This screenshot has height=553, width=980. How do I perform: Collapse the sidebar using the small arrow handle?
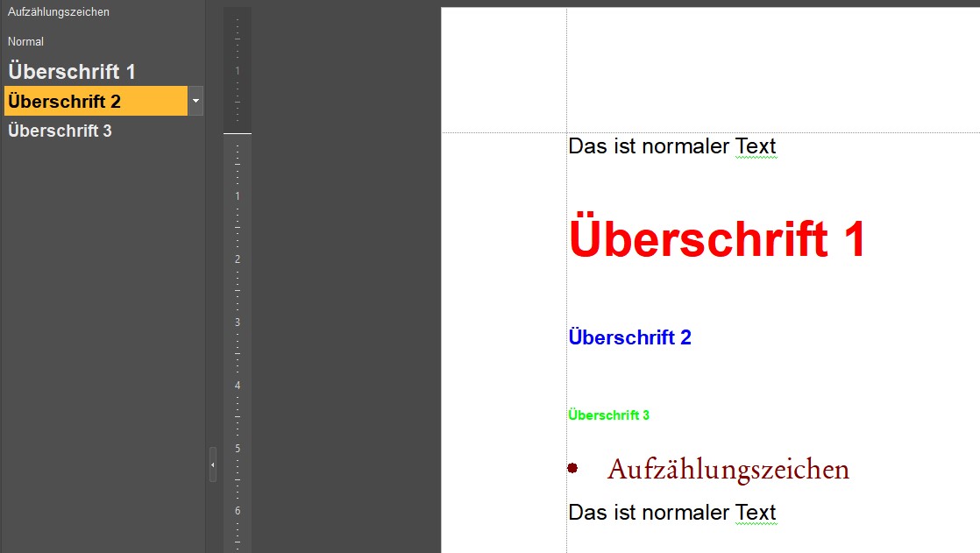click(x=212, y=464)
